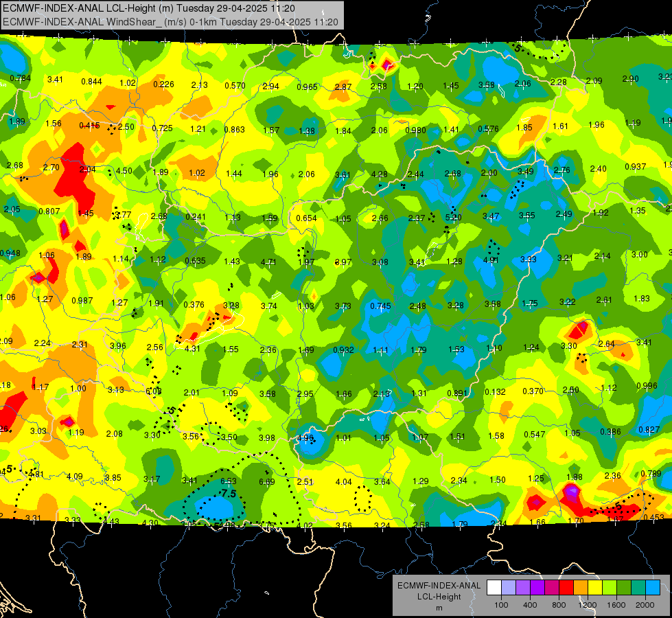Screen dimensions: 672x618
Task: Click the wind shear value 0.827
Action: 649,430
